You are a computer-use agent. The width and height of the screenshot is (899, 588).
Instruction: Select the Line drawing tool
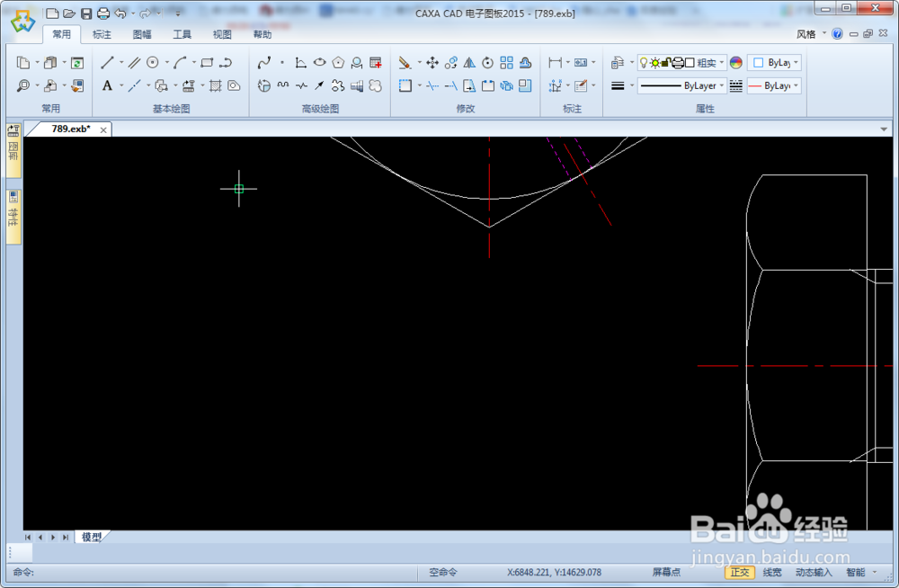(x=107, y=63)
